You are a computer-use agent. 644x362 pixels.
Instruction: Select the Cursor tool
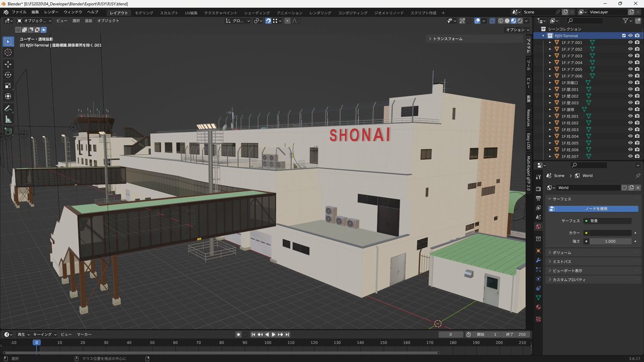pyautogui.click(x=8, y=53)
